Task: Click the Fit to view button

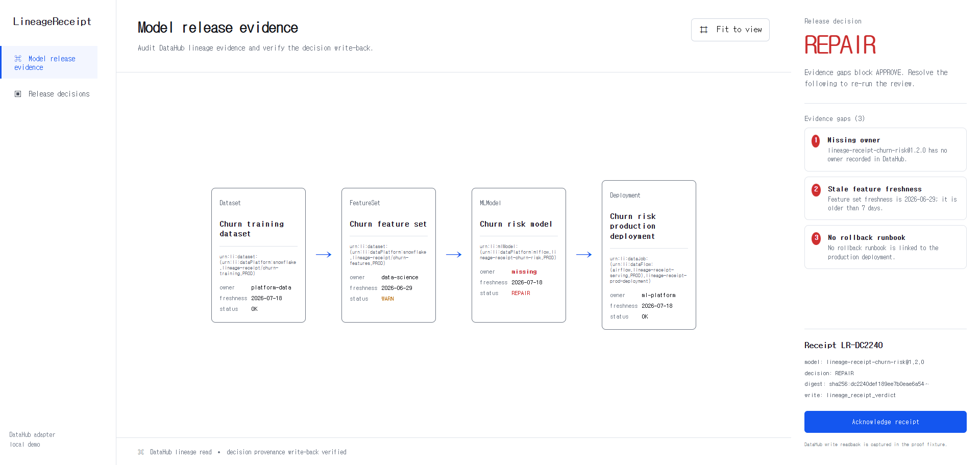Action: tap(730, 30)
